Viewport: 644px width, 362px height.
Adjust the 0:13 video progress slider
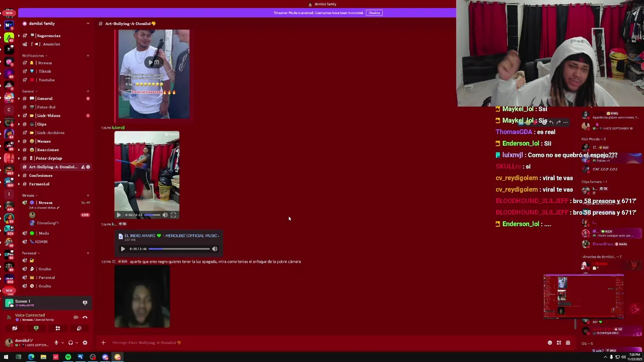[x=151, y=215]
